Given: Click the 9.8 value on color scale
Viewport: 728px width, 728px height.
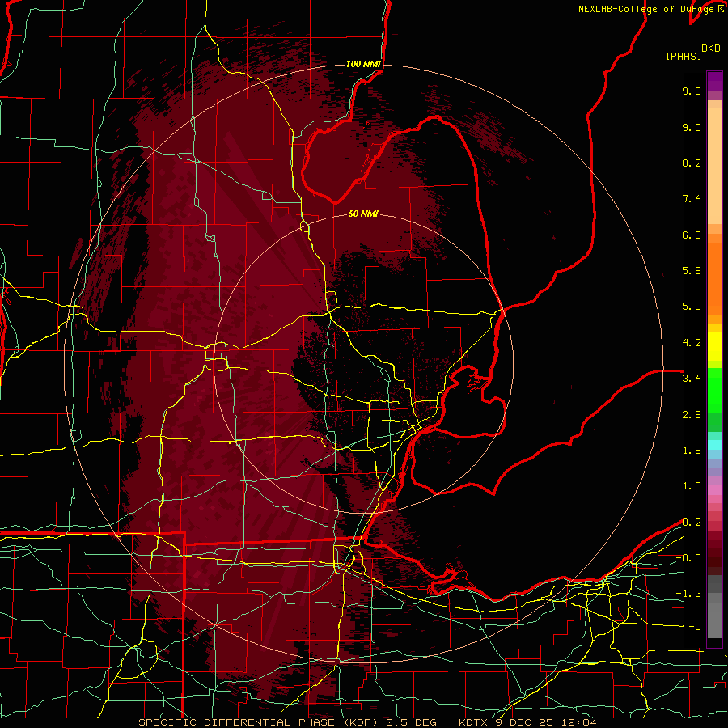Looking at the screenshot, I should point(692,91).
